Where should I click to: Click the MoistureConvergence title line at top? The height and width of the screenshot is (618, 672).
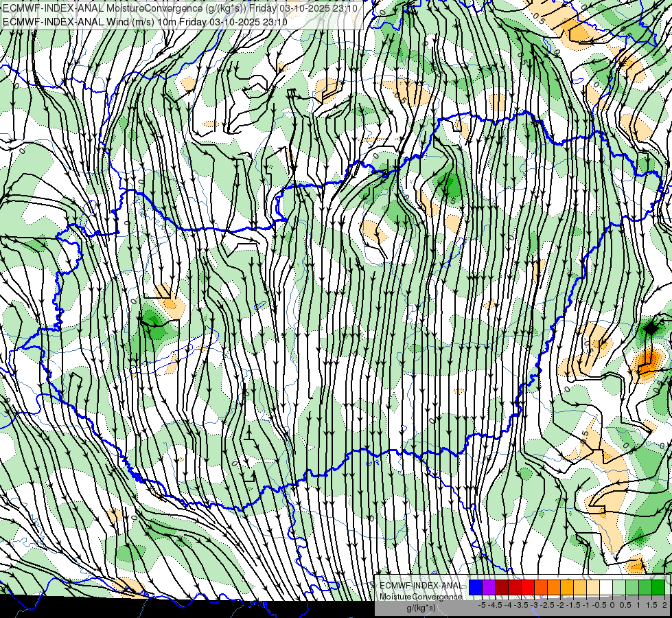pos(180,8)
